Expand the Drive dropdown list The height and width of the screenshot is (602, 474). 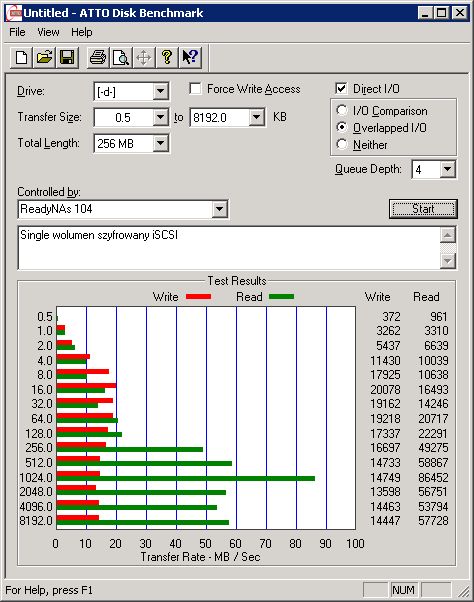click(x=160, y=92)
